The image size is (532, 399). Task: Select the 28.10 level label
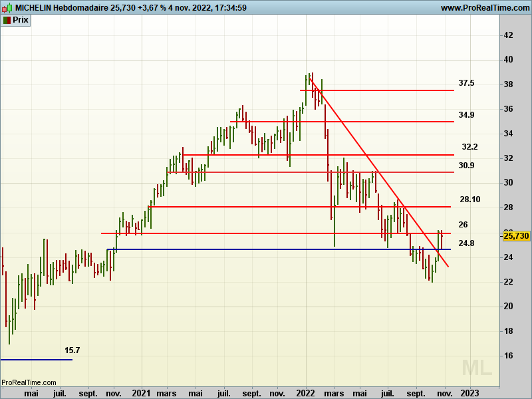tap(469, 199)
